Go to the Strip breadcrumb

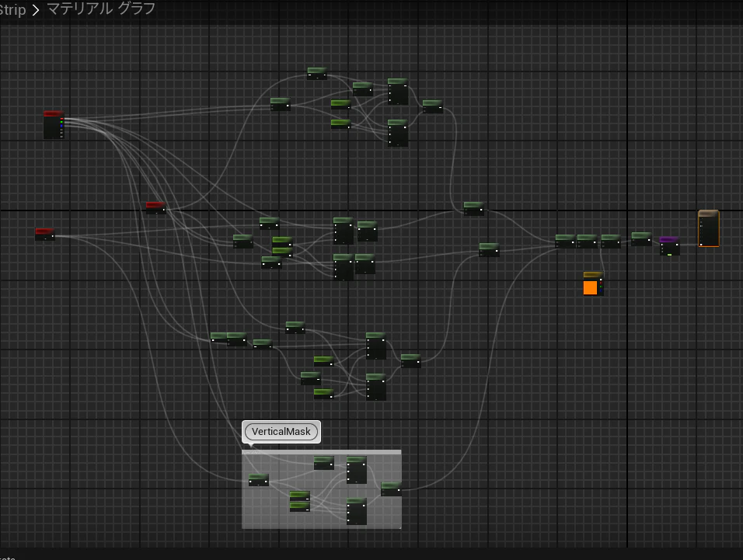pos(12,9)
